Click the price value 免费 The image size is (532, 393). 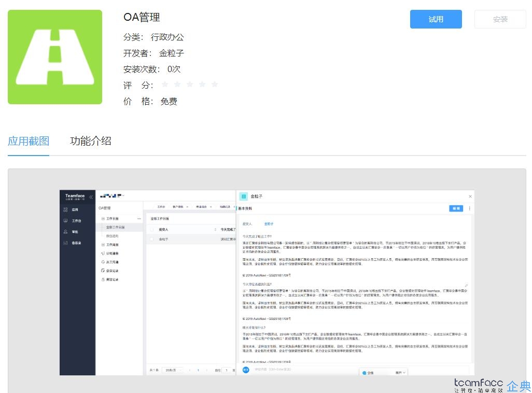(x=169, y=102)
